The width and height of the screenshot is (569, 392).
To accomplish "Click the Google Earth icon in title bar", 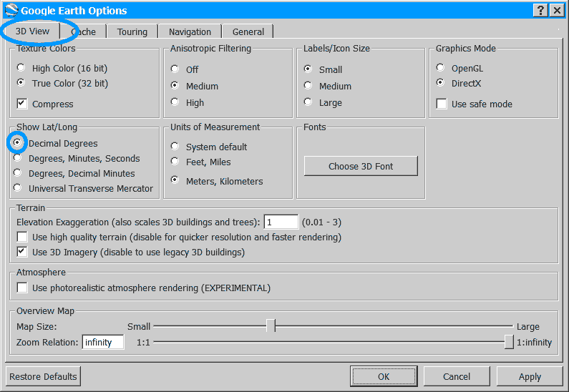I will [11, 10].
